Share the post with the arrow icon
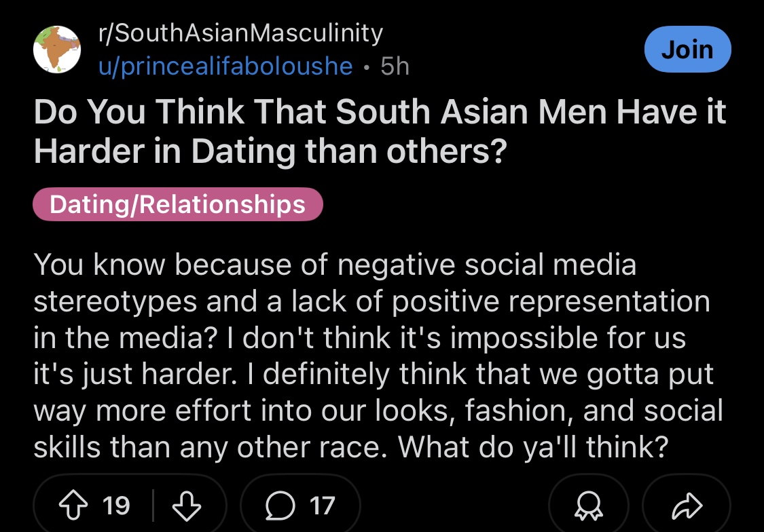This screenshot has height=532, width=764. (x=686, y=506)
